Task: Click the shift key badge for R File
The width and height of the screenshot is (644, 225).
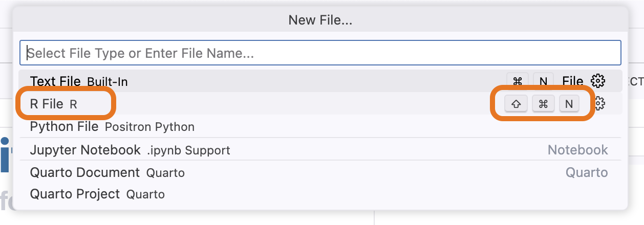Action: (x=516, y=104)
